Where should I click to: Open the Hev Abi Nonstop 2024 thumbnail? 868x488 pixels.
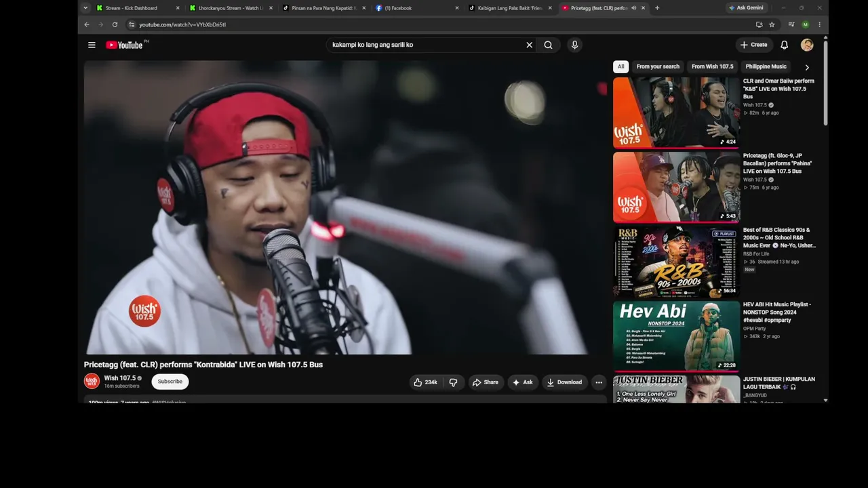click(x=676, y=336)
